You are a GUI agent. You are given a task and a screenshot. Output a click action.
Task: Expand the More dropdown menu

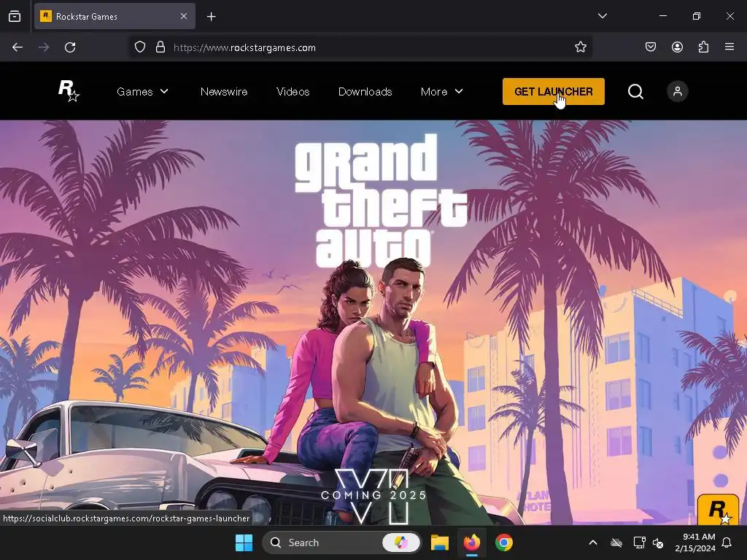click(x=441, y=91)
